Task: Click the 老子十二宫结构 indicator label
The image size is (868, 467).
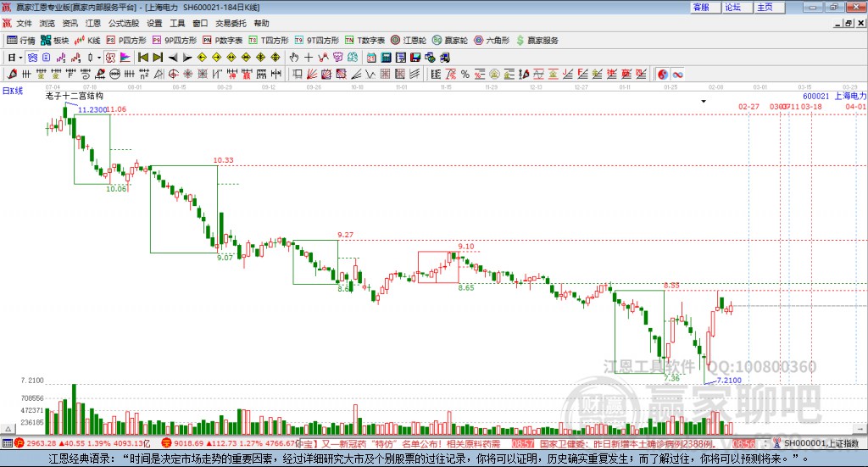Action: tap(74, 97)
